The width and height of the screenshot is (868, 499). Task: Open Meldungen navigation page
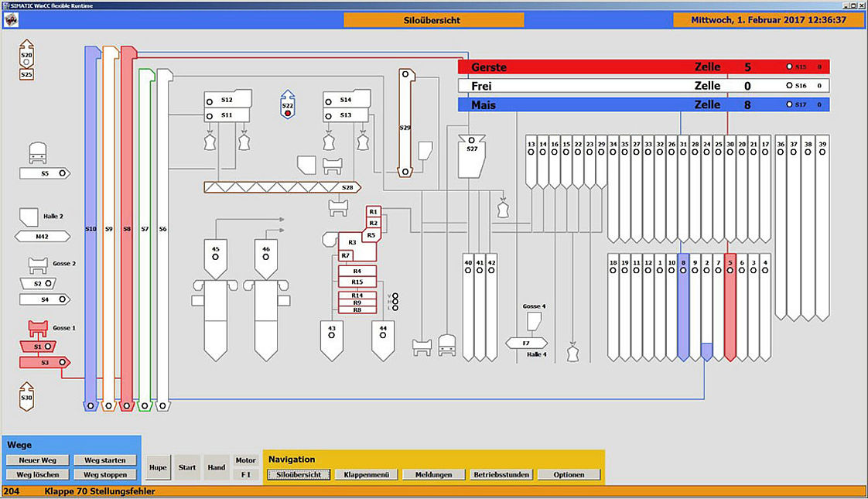click(434, 475)
